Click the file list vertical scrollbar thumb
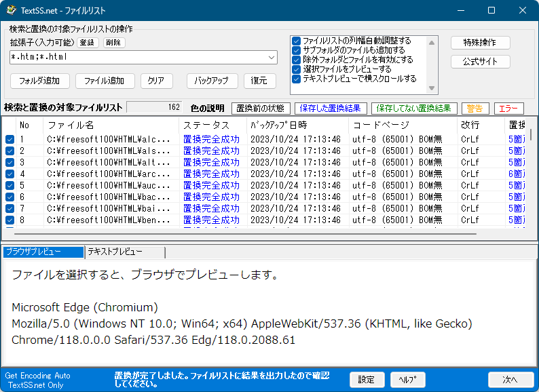 click(x=531, y=134)
